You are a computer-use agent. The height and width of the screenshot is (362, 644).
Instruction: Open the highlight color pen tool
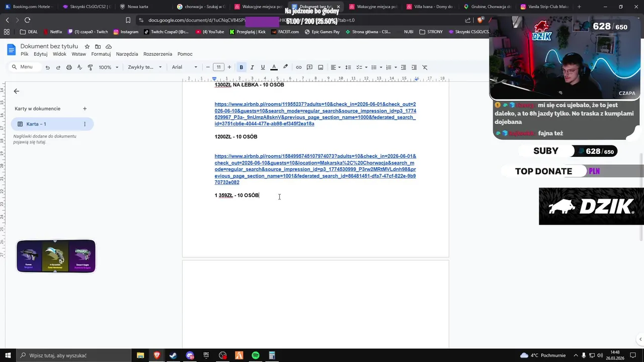pos(285,67)
